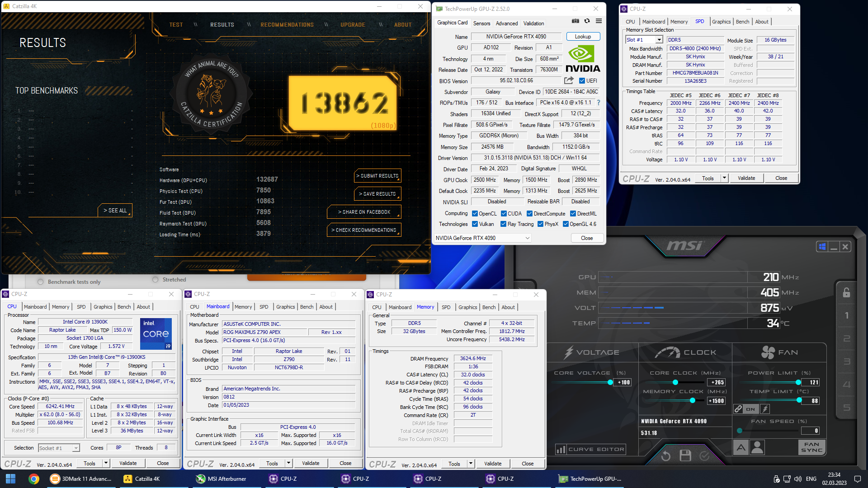Image resolution: width=868 pixels, height=488 pixels.
Task: Open the GPU selection dropdown in GPU-Z
Action: (482, 238)
